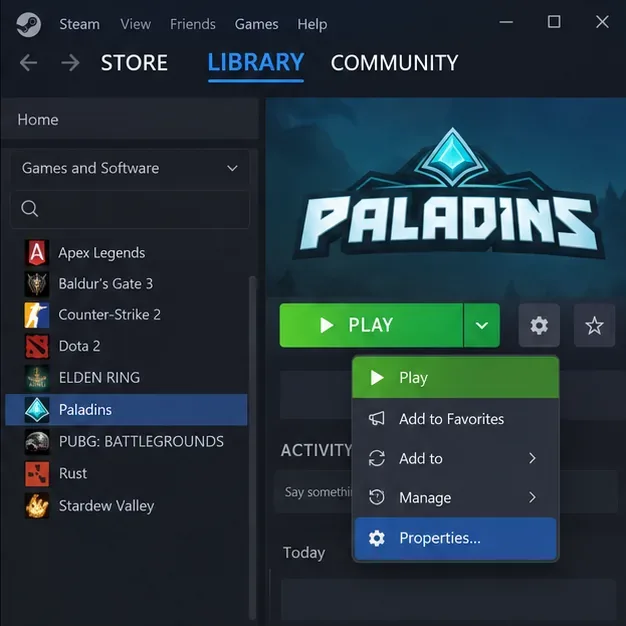Click the Counter-Strike 2 game icon
Screen dimensions: 626x626
(x=37, y=315)
